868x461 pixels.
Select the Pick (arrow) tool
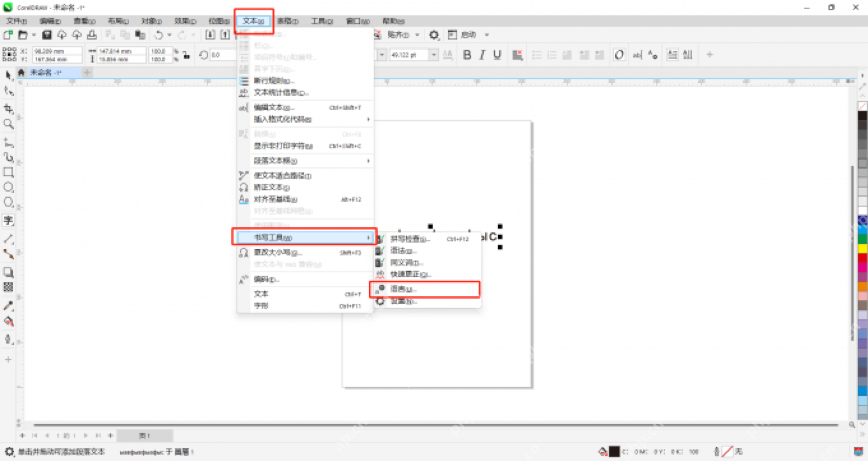pos(8,76)
